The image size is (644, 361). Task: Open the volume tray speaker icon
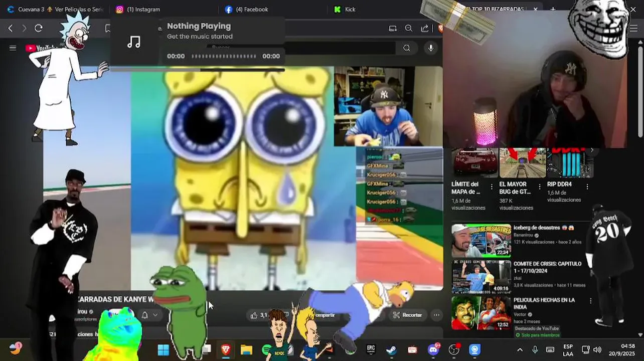(597, 350)
